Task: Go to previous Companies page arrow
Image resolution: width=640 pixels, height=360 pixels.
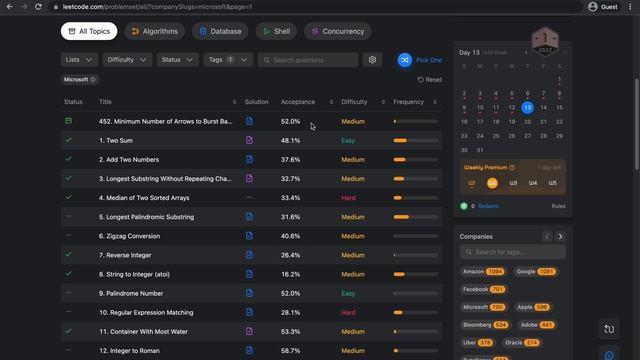Action: tap(547, 236)
